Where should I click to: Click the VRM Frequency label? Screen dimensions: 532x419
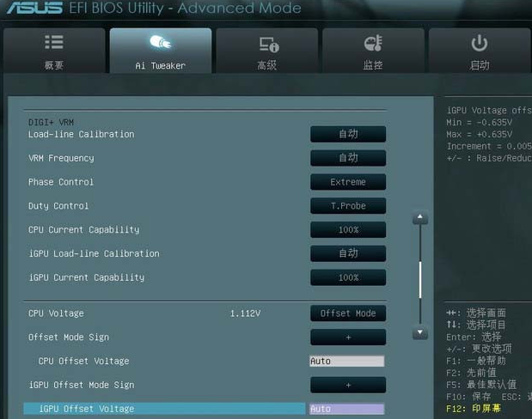[x=61, y=158]
